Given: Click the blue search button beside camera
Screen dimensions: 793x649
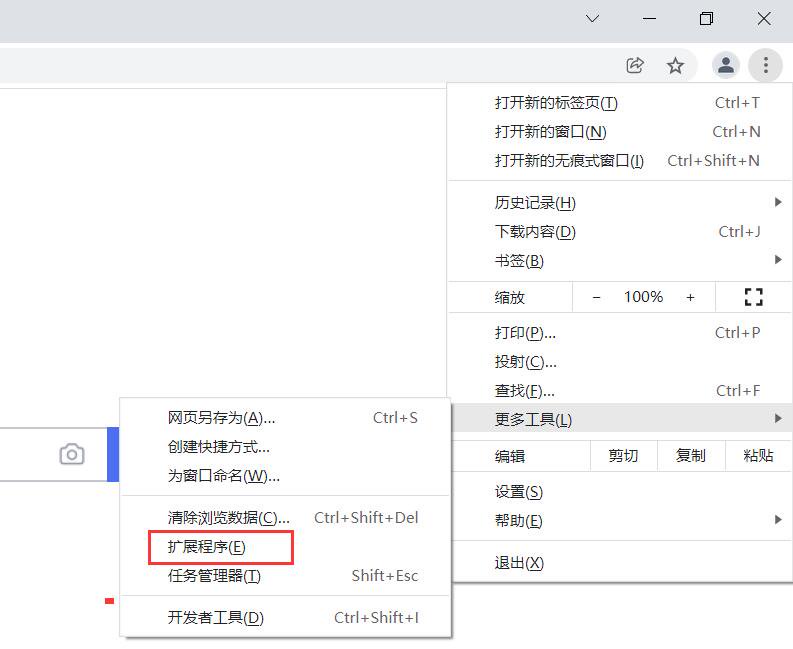Looking at the screenshot, I should [x=113, y=454].
